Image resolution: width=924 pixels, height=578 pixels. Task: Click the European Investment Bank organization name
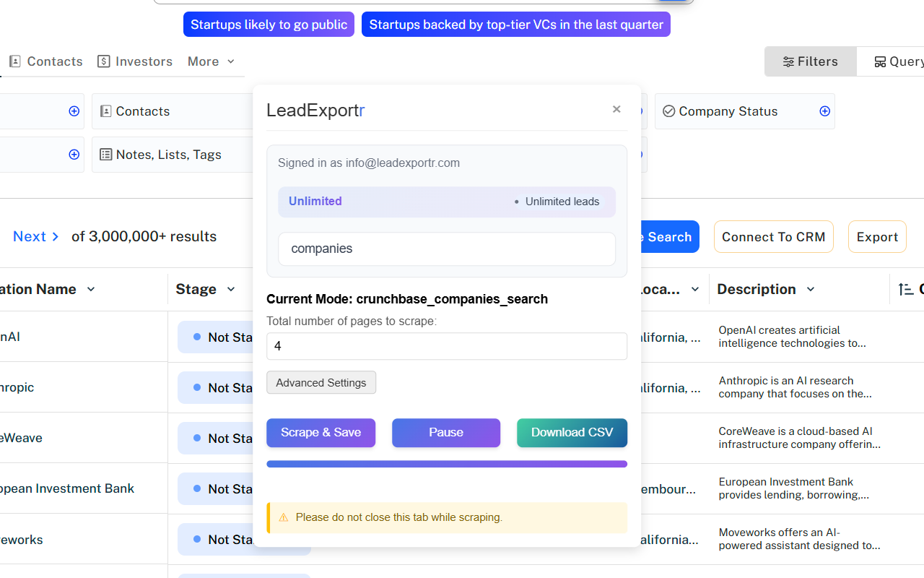pyautogui.click(x=67, y=488)
